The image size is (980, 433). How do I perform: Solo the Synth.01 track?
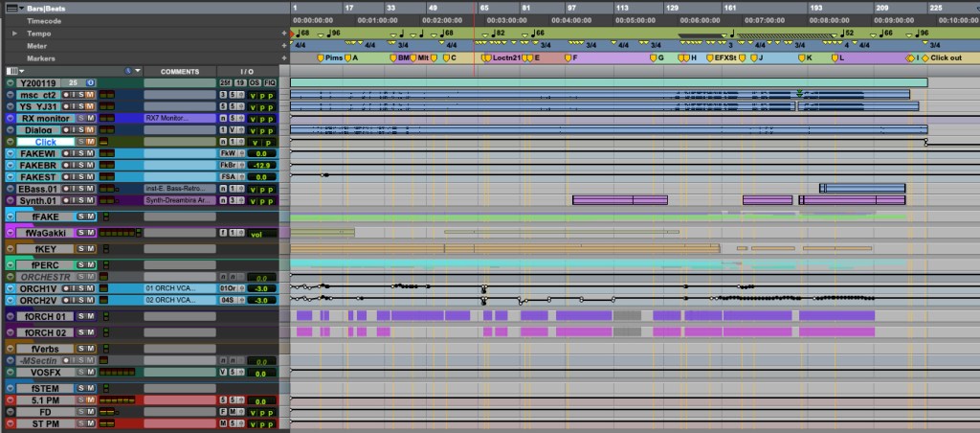pyautogui.click(x=81, y=200)
